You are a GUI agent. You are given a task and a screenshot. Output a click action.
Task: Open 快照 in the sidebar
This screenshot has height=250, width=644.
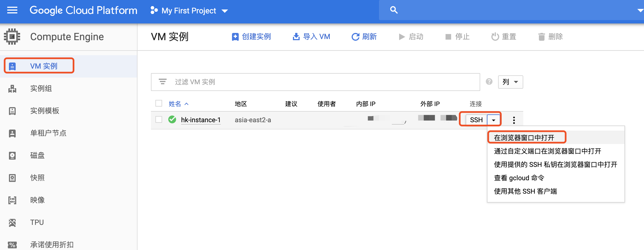[x=37, y=178]
